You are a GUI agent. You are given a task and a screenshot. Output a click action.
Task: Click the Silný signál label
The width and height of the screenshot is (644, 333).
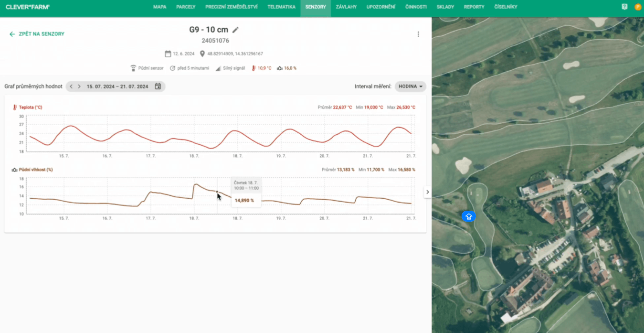click(x=234, y=68)
